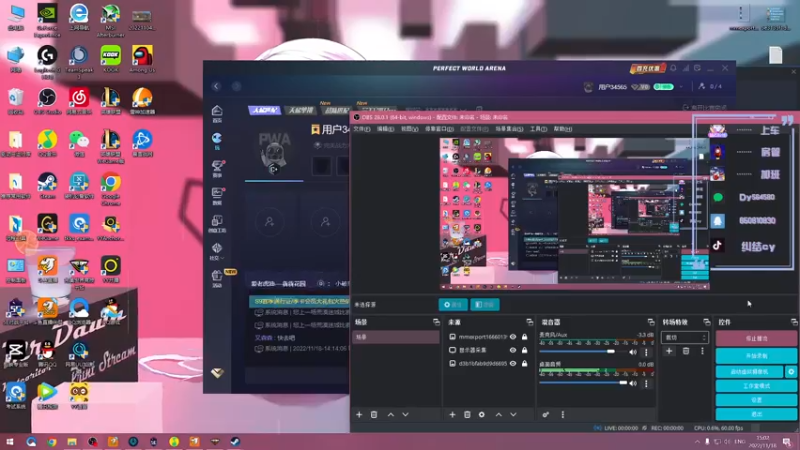The image size is (800, 450).
Task: Remove the selected scene with the trash icon
Action: click(x=374, y=415)
